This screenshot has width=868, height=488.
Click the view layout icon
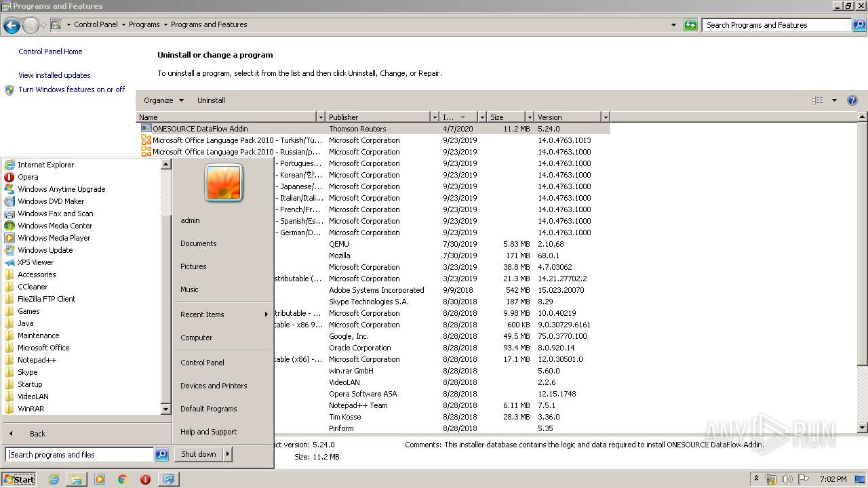click(818, 100)
